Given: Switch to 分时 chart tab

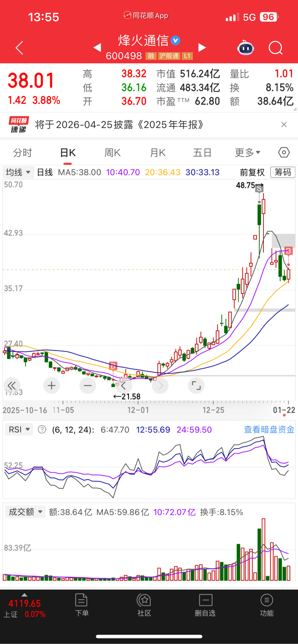Looking at the screenshot, I should click(x=23, y=153).
